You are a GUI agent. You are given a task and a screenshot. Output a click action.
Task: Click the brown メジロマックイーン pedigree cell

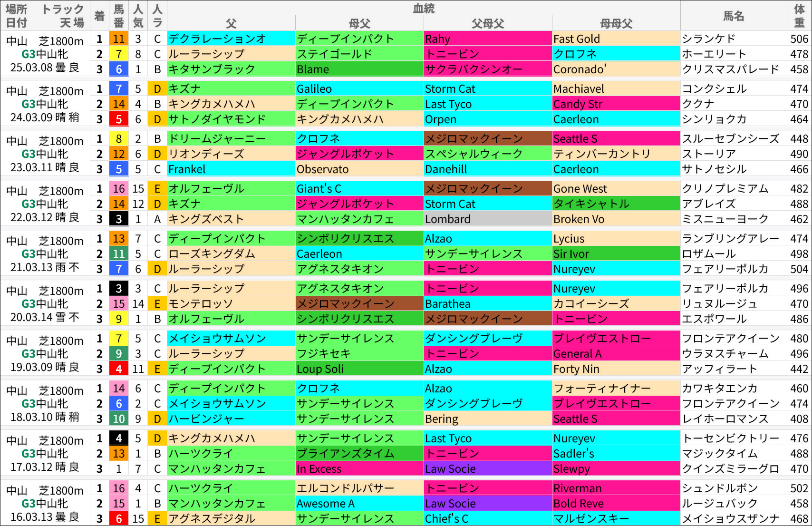point(487,138)
